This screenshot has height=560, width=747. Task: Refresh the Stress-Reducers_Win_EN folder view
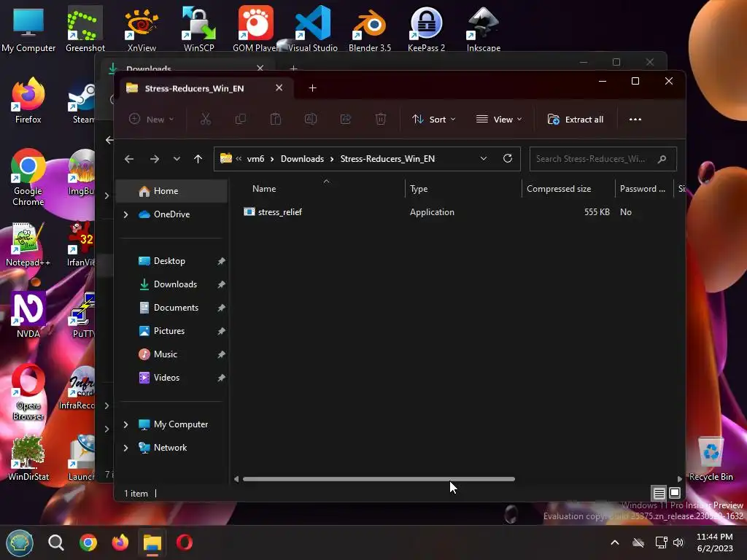[508, 158]
